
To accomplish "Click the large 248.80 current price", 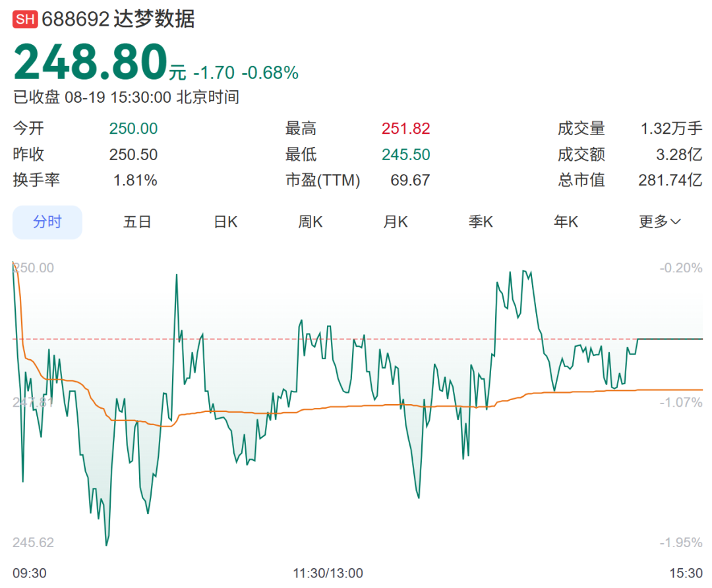I will [x=90, y=63].
